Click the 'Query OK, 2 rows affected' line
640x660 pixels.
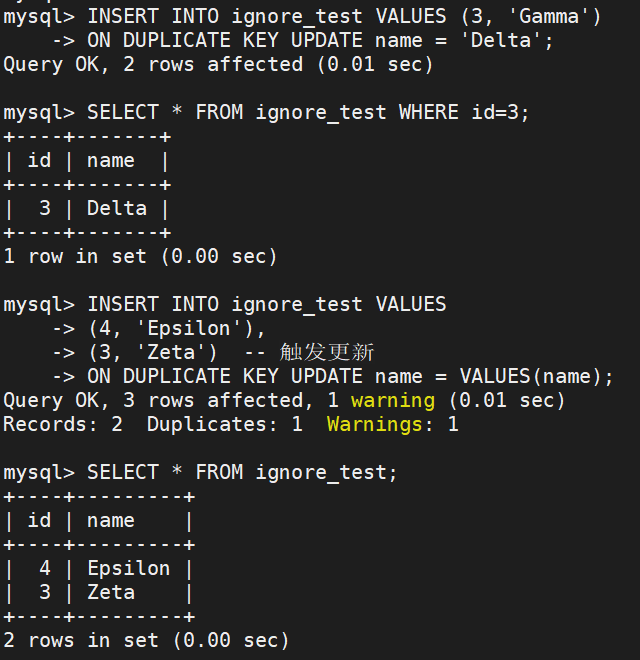pyautogui.click(x=152, y=64)
